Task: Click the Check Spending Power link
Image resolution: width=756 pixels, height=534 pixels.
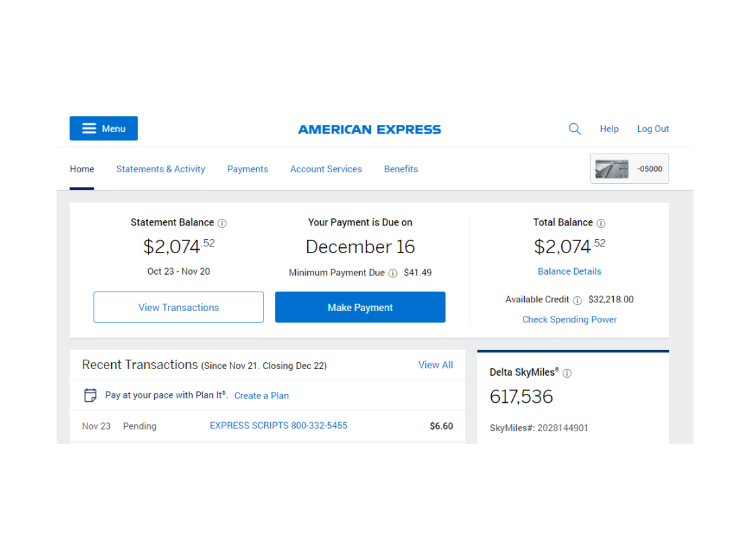Action: [x=569, y=320]
